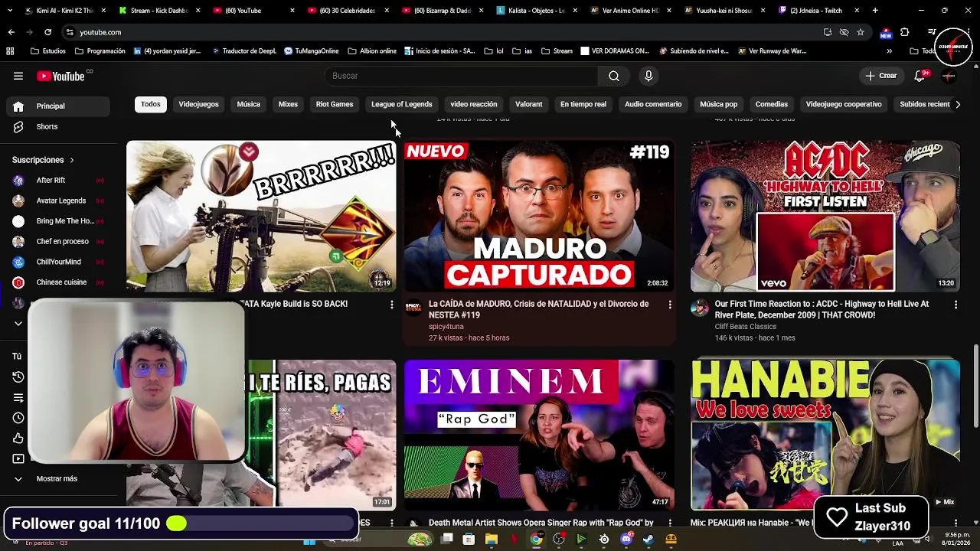Select the Valorant filter chip

pyautogui.click(x=528, y=104)
